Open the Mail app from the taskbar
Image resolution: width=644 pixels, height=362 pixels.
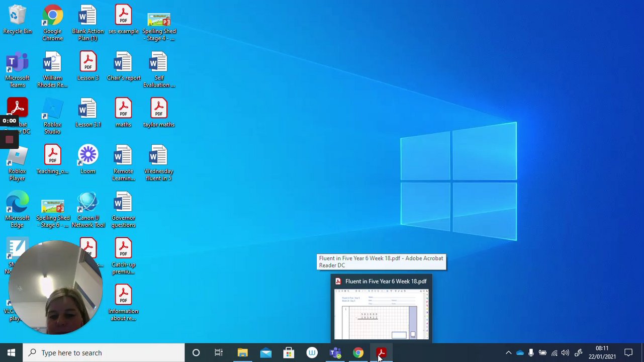click(x=265, y=353)
